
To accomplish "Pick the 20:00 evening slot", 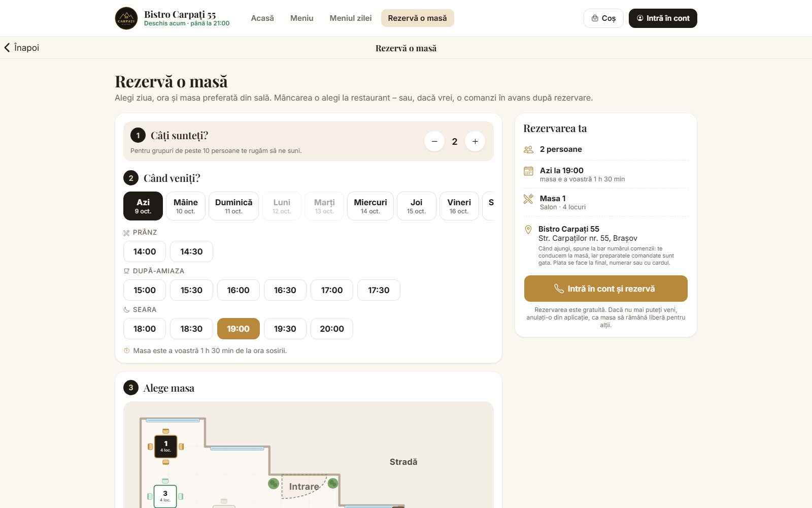I will tap(332, 329).
